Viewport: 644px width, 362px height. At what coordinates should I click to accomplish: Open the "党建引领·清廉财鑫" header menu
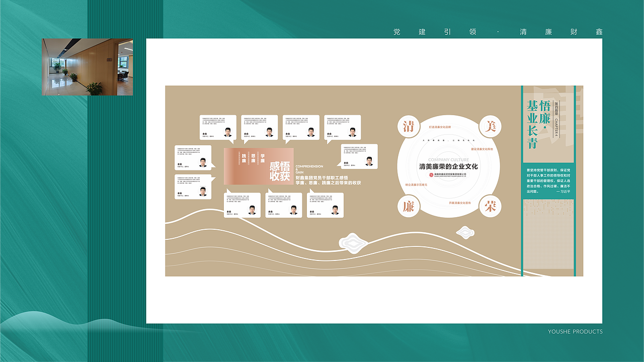coord(498,32)
